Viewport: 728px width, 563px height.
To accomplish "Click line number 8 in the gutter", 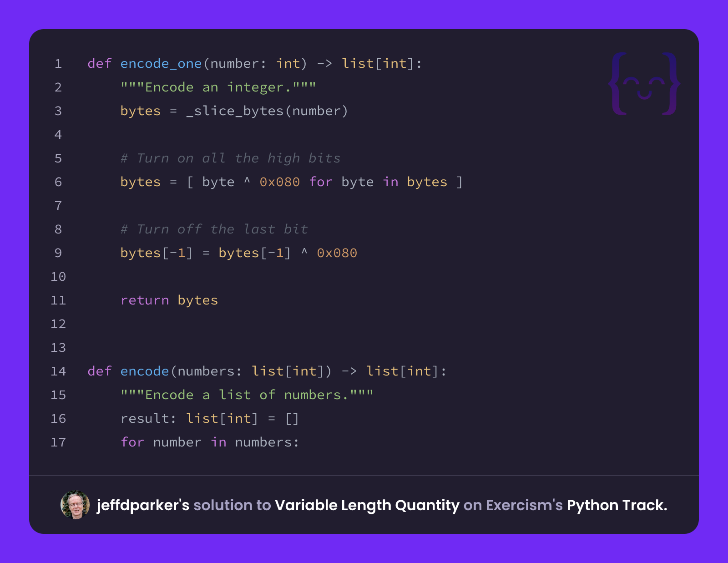I will click(58, 229).
